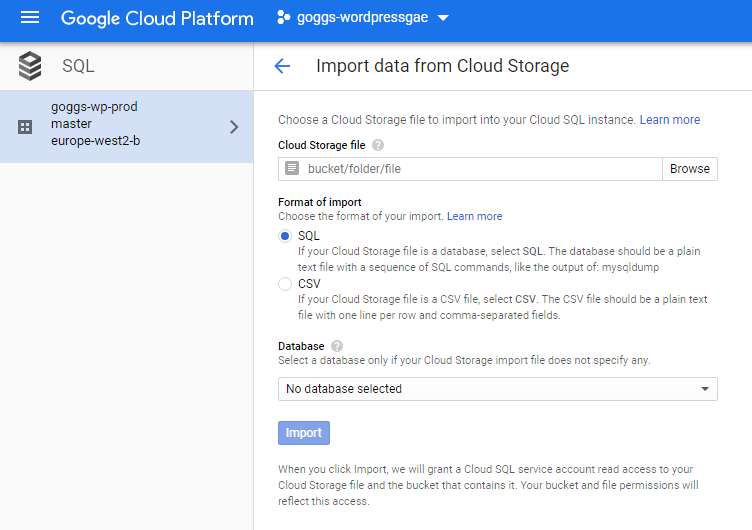The height and width of the screenshot is (530, 752).
Task: Click the project hexagon icon beside goggs-wordpressgae
Action: point(283,18)
